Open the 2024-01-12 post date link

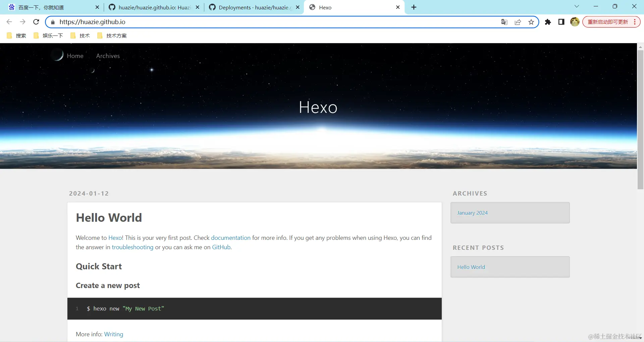(89, 194)
